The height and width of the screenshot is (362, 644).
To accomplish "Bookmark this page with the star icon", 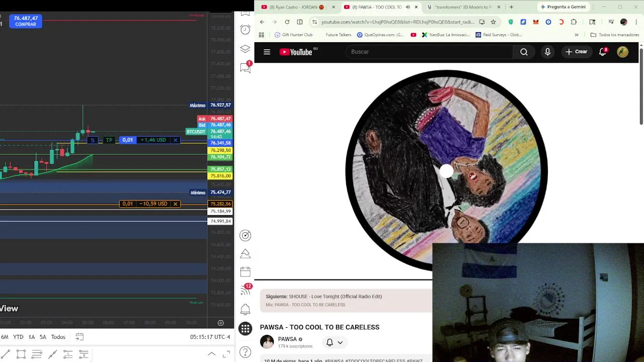I will pos(493,22).
